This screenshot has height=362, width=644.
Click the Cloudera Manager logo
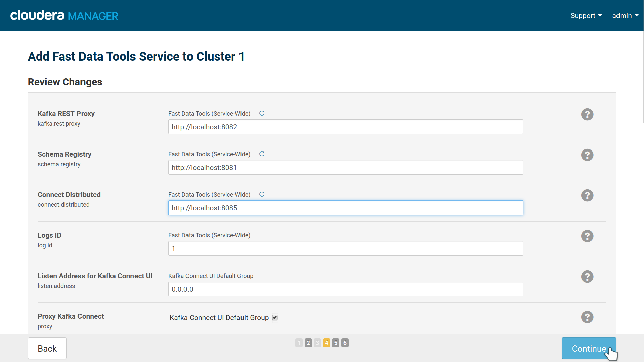coord(64,15)
